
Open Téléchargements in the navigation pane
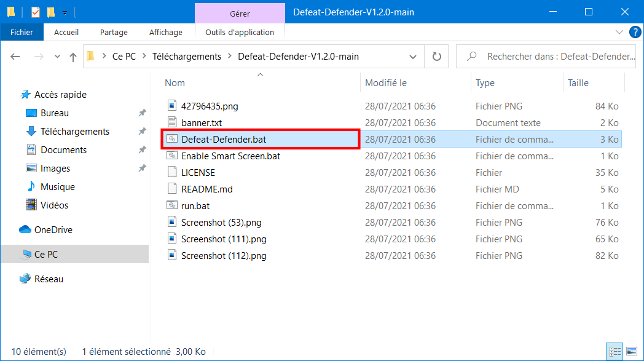[75, 132]
